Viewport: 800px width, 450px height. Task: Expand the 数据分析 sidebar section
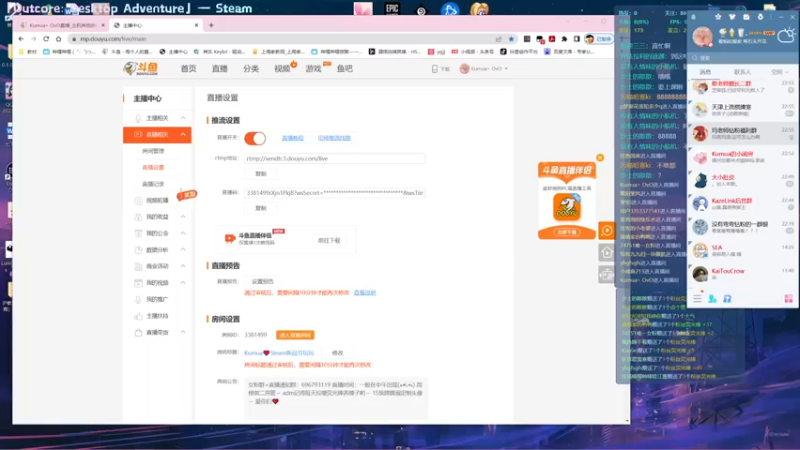pos(183,250)
